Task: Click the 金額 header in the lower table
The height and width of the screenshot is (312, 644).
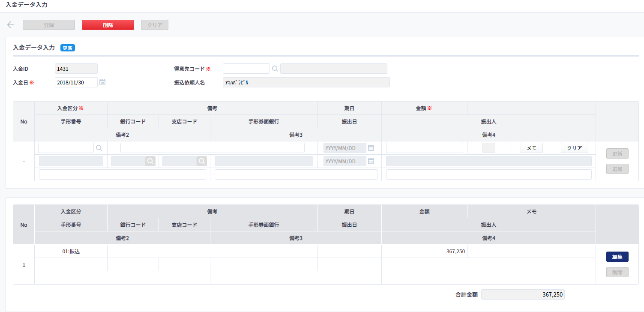Action: coord(424,212)
